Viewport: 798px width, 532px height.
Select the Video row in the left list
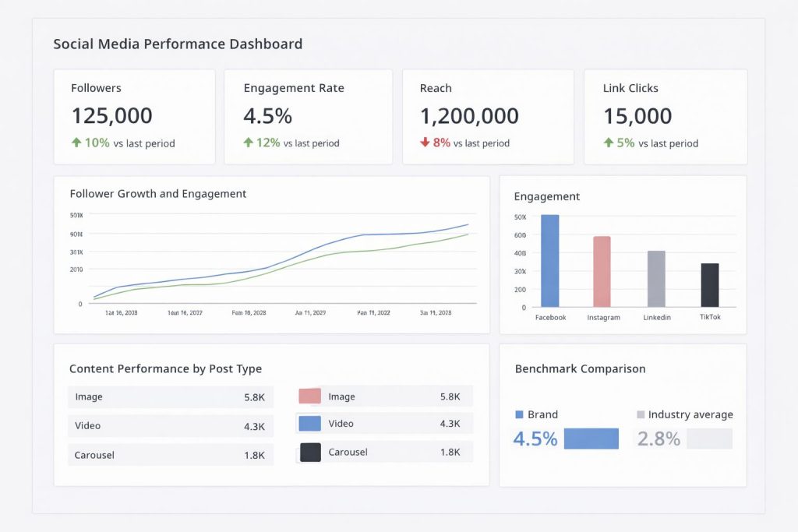click(171, 426)
